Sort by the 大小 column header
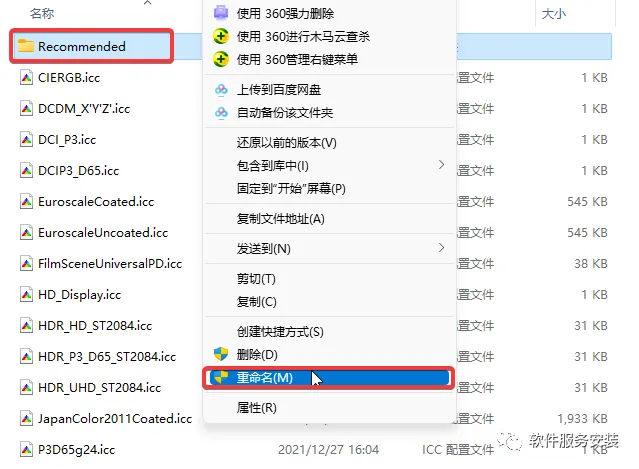Screen dimensions: 639x469 (554, 14)
